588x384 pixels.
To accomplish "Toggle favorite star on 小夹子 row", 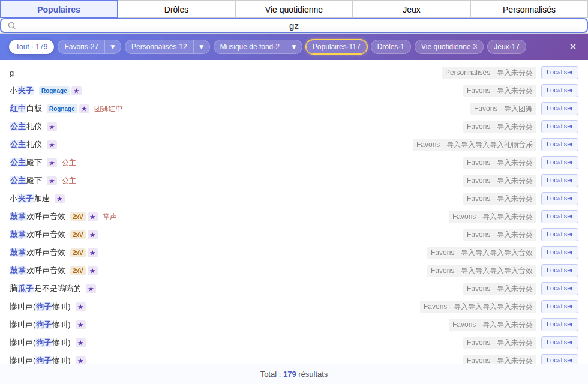I will click(77, 91).
